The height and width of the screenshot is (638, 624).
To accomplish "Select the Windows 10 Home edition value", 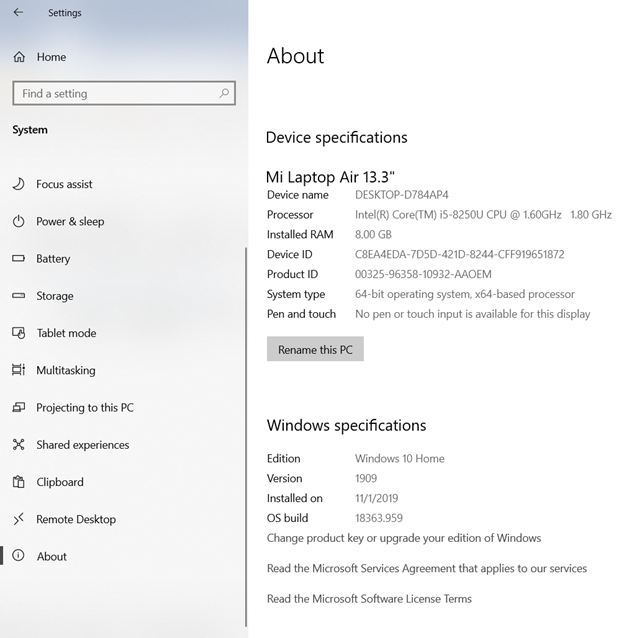I will pos(399,459).
